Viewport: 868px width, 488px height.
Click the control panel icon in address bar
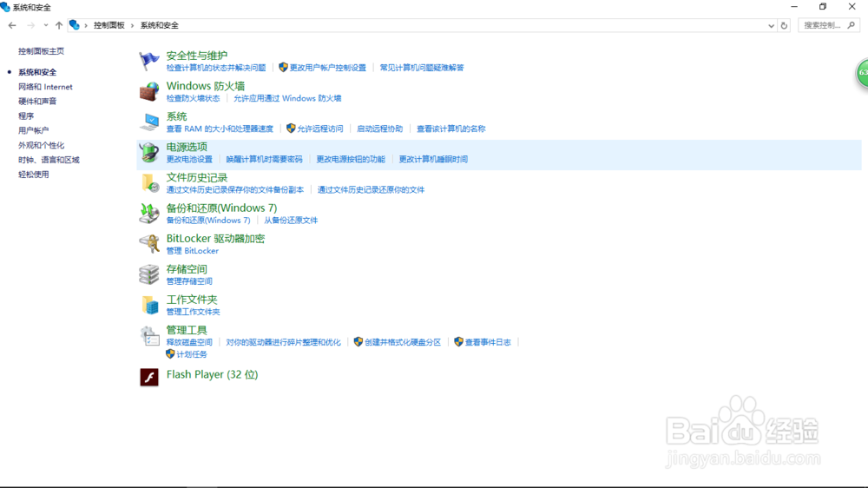coord(74,25)
